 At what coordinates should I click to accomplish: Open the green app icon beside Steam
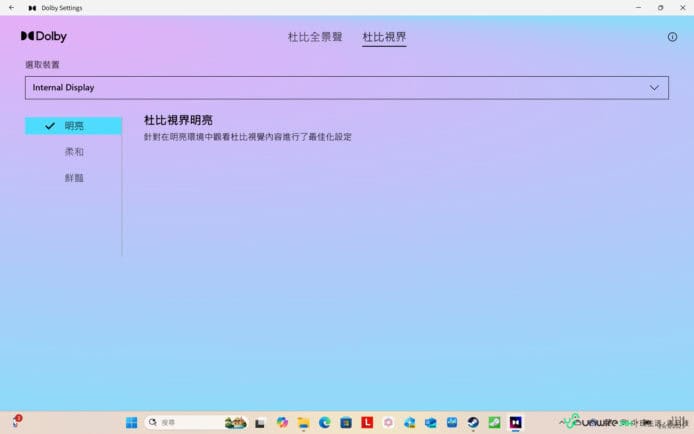pyautogui.click(x=494, y=422)
